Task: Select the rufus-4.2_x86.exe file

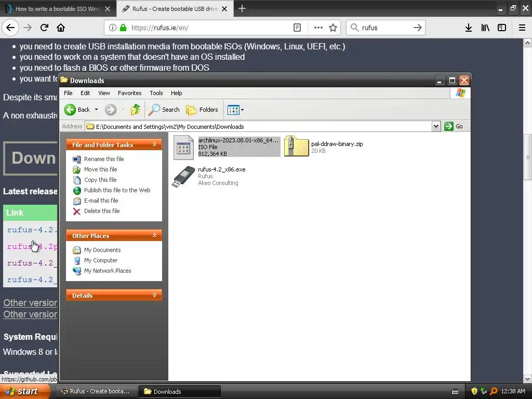Action: point(209,176)
